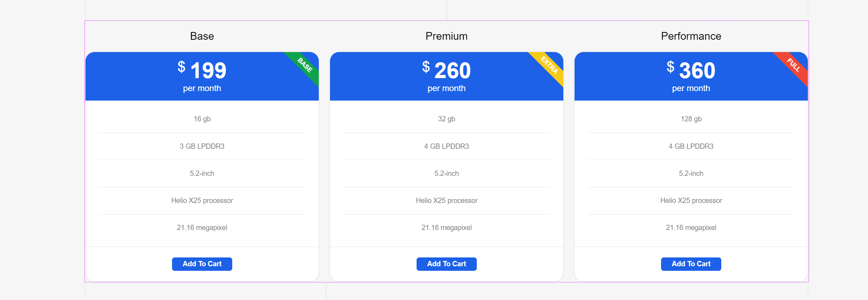The width and height of the screenshot is (868, 300).
Task: Select the Premium plan heading
Action: pyautogui.click(x=446, y=36)
